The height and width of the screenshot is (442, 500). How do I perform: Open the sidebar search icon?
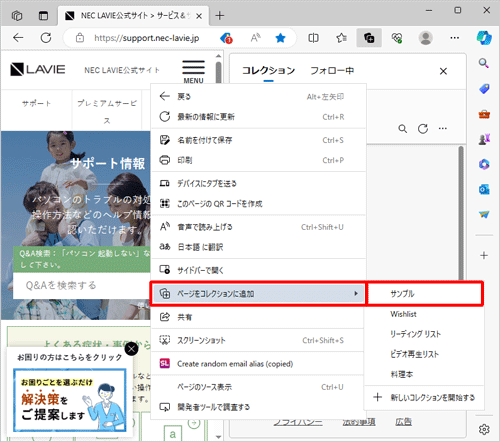[484, 63]
